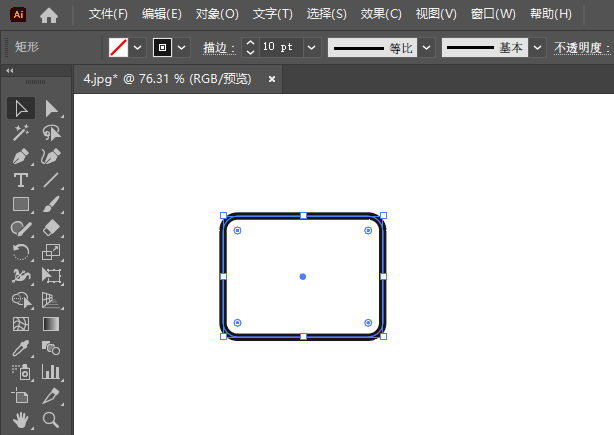The image size is (614, 435).
Task: Select the Rectangle tool
Action: (21, 204)
